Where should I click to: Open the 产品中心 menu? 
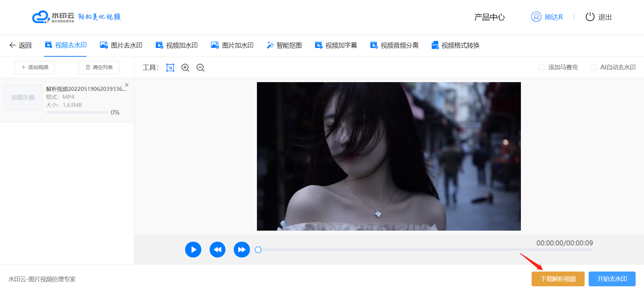(489, 17)
